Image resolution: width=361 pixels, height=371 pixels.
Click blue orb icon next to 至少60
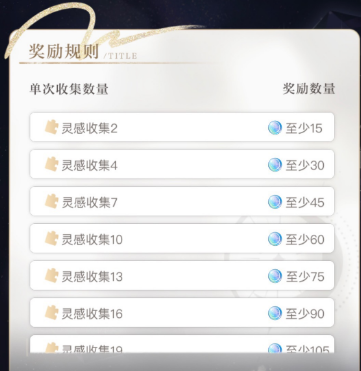click(275, 239)
